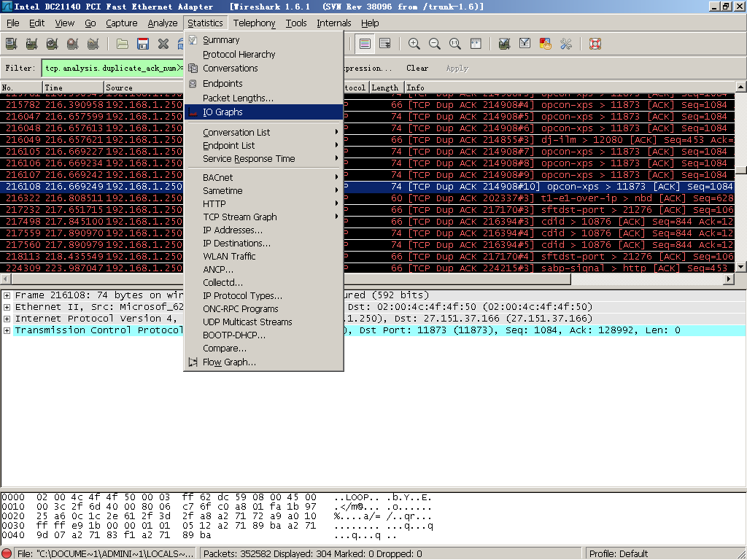Click the close capture file X icon
Image resolution: width=747 pixels, height=560 pixels.
click(x=163, y=44)
